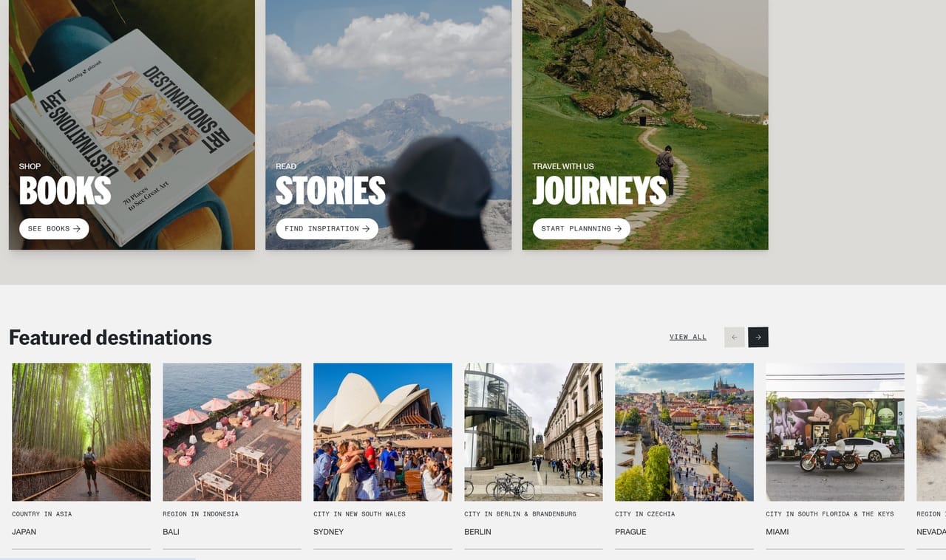Click the Bali destination title
Screen dimensions: 946x560
[171, 532]
